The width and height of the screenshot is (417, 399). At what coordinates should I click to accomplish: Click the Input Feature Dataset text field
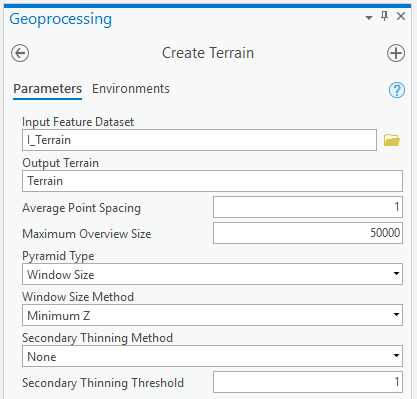point(199,140)
